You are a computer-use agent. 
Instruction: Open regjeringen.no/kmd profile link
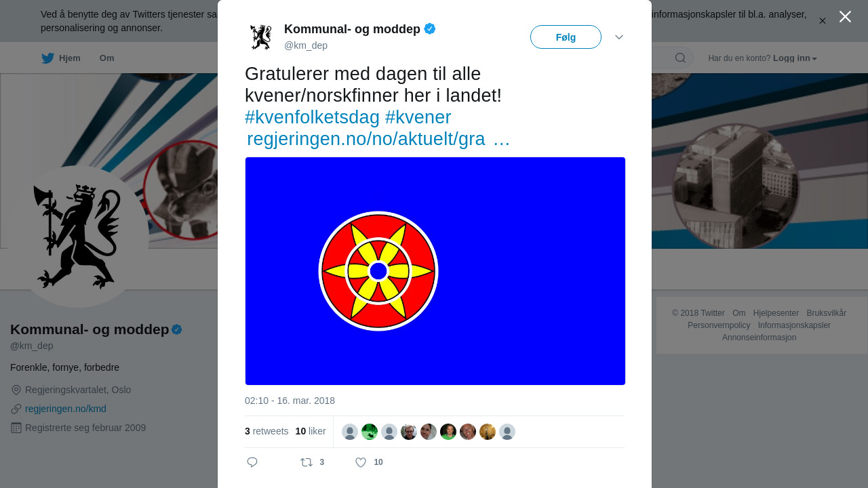tap(66, 409)
